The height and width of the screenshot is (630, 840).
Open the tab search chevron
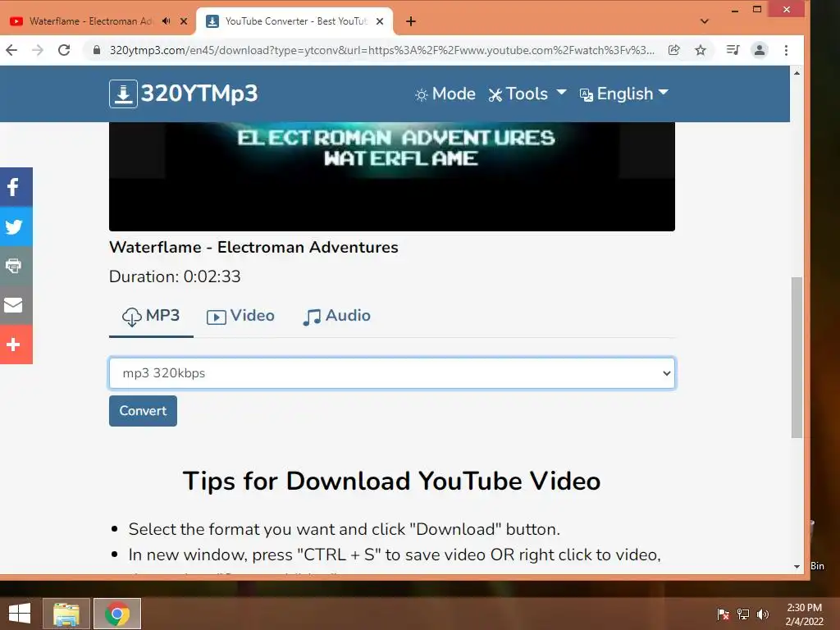coord(705,21)
